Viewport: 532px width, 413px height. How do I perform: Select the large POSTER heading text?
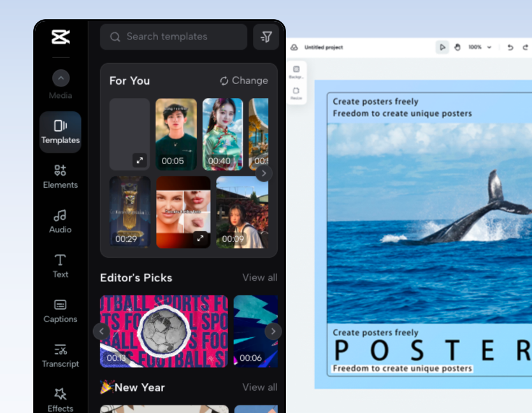(433, 351)
